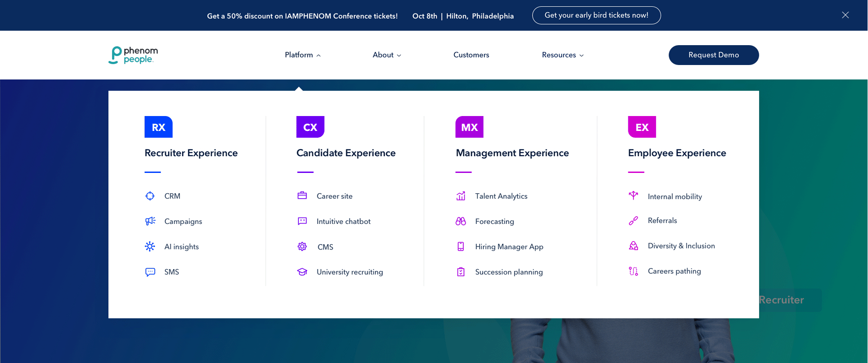The height and width of the screenshot is (363, 868).
Task: Click the Request Demo button
Action: click(714, 55)
